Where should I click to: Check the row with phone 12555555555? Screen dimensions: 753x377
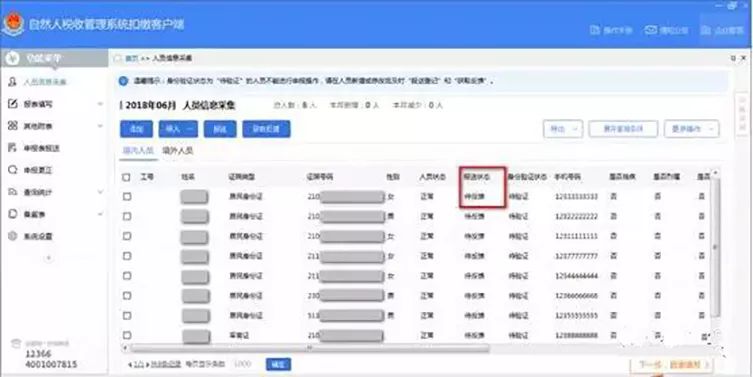click(126, 316)
